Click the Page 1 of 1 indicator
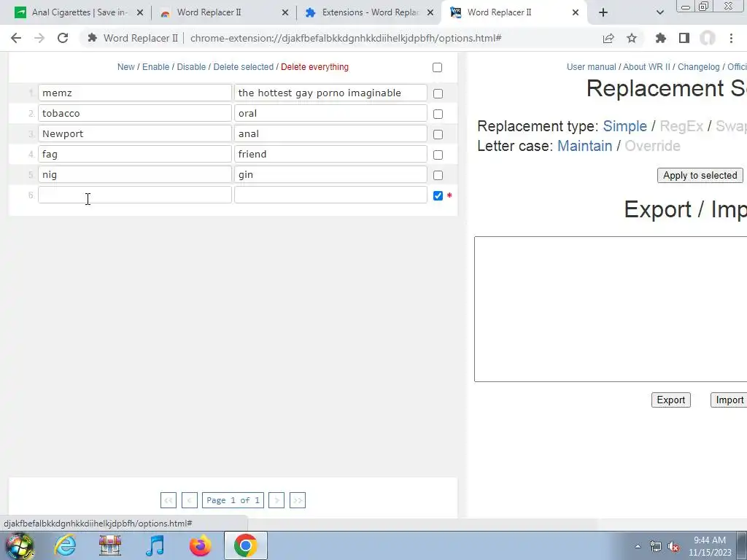Viewport: 747px width, 560px height. pyautogui.click(x=233, y=500)
